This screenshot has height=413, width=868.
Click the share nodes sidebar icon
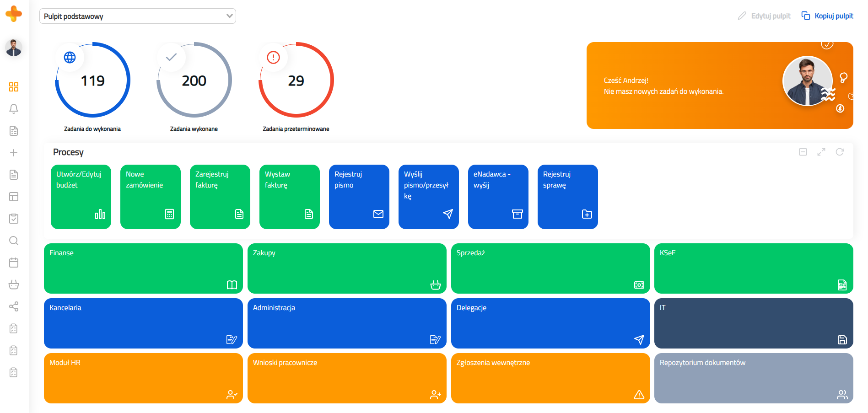coord(14,306)
